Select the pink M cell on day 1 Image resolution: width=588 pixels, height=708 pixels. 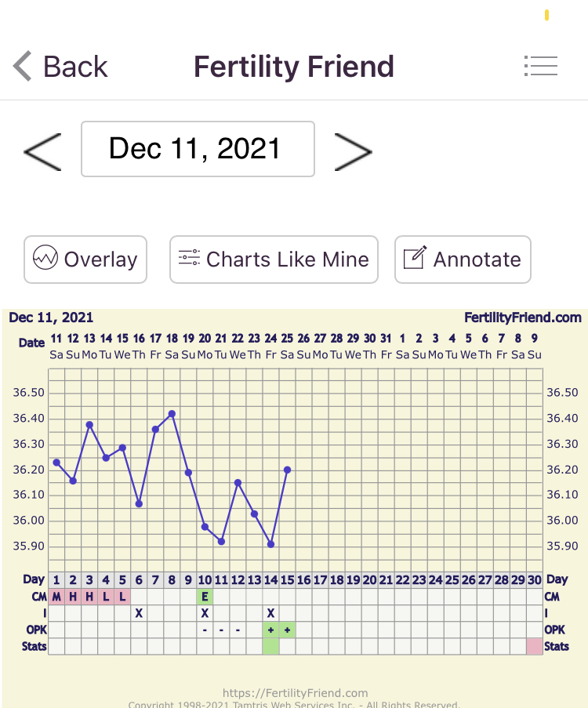pos(56,597)
